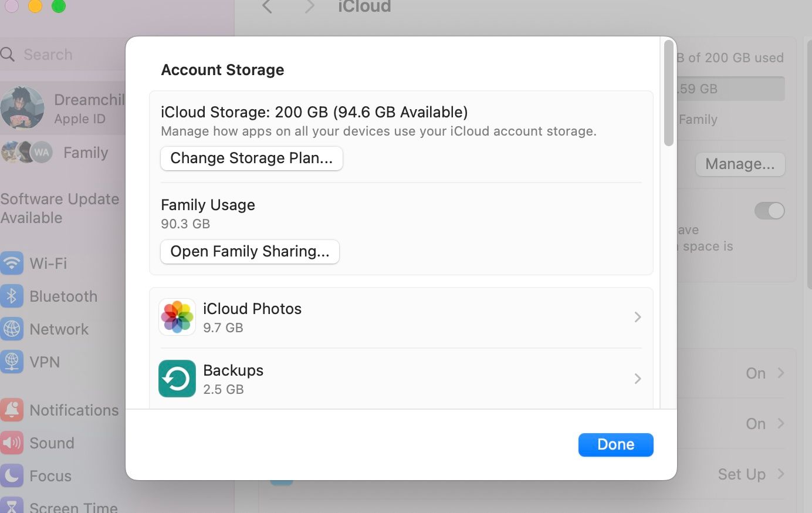The width and height of the screenshot is (812, 513).
Task: Open Sound settings via its speaker icon
Action: point(12,443)
